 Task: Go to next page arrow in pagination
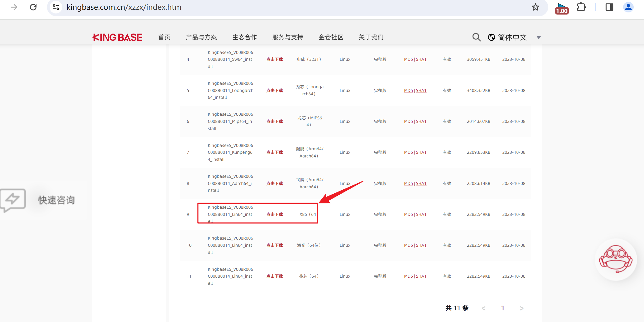coord(522,308)
